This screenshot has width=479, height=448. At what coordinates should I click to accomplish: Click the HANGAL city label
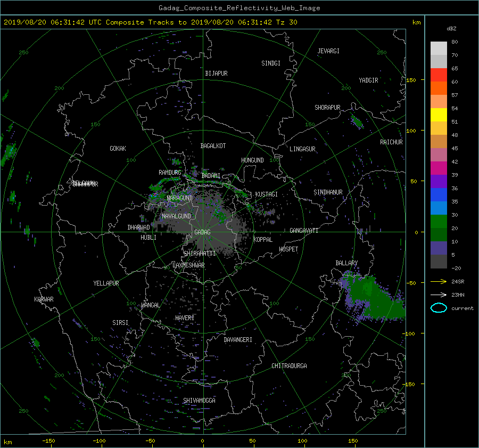click(151, 305)
